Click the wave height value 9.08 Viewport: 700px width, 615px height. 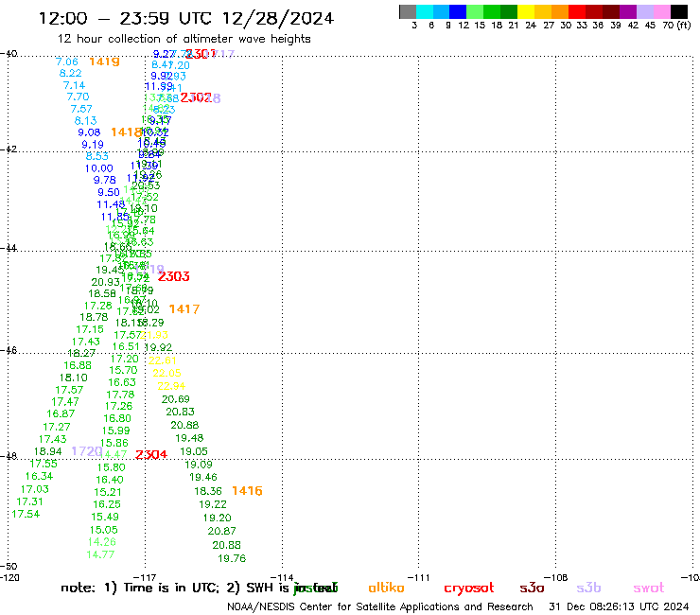[x=89, y=132]
